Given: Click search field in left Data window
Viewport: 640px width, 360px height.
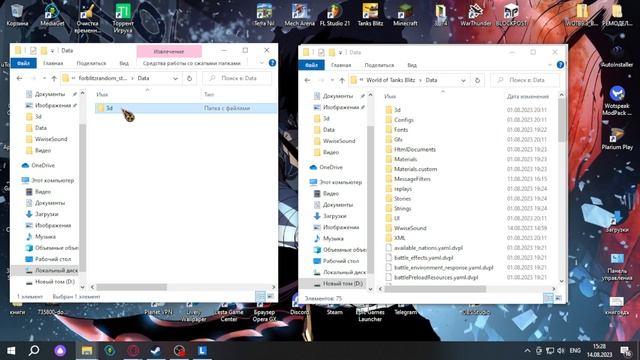Looking at the screenshot, I should pyautogui.click(x=238, y=78).
